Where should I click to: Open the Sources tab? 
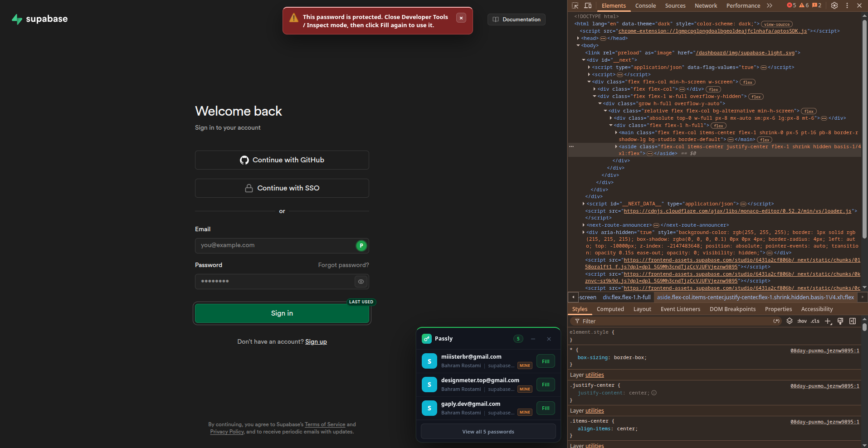675,5
